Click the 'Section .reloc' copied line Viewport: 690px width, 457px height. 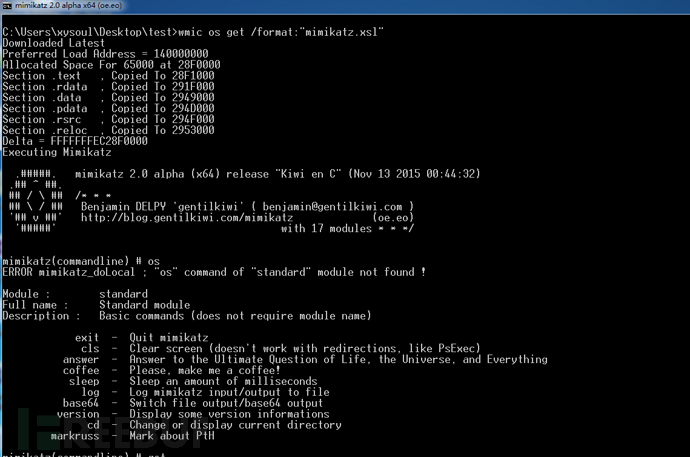(x=108, y=130)
